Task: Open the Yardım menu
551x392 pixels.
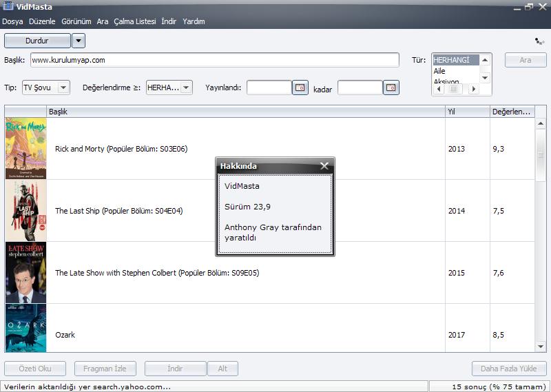Action: [x=194, y=21]
